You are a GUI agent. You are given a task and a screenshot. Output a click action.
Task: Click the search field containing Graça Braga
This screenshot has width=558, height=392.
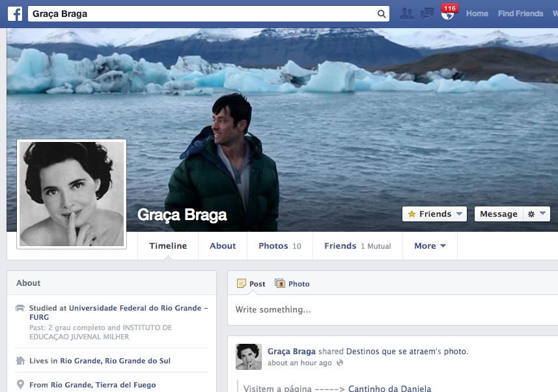coord(208,14)
